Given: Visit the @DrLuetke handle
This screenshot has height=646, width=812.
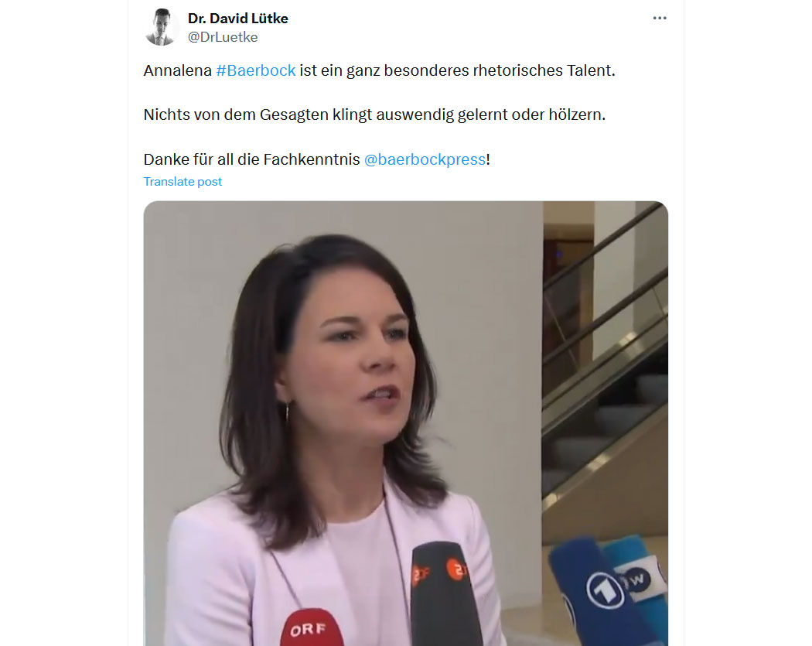Looking at the screenshot, I should [223, 37].
